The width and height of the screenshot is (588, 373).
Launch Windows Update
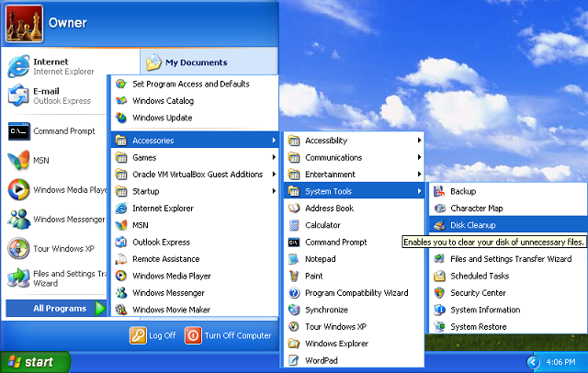195,118
